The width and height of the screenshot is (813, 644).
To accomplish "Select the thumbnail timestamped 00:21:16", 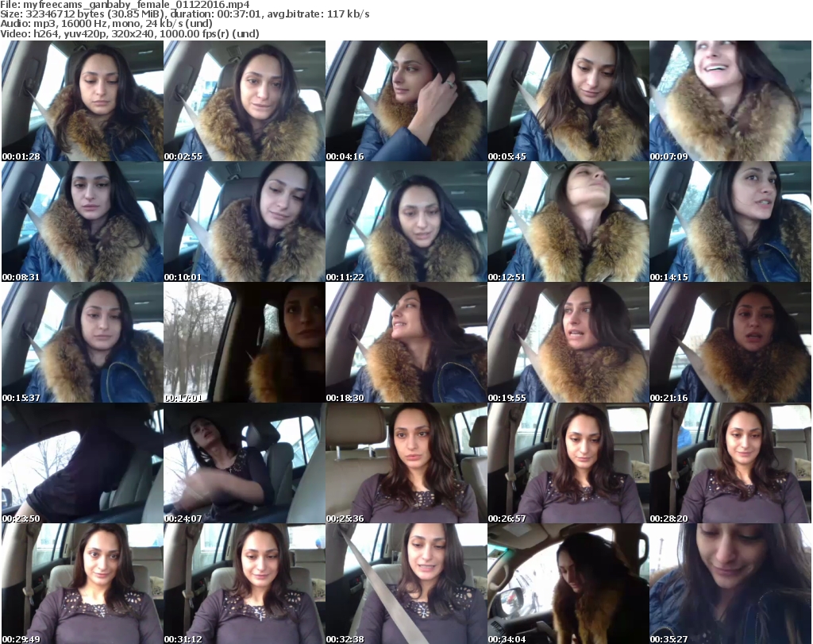I will tap(730, 343).
